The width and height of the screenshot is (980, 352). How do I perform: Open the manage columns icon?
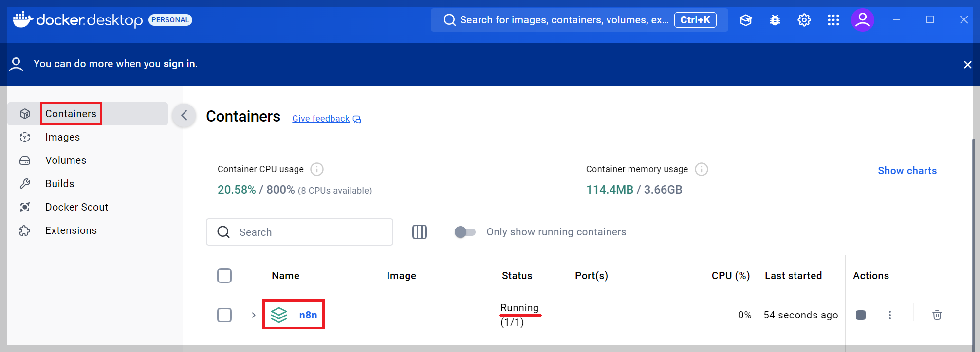click(420, 232)
